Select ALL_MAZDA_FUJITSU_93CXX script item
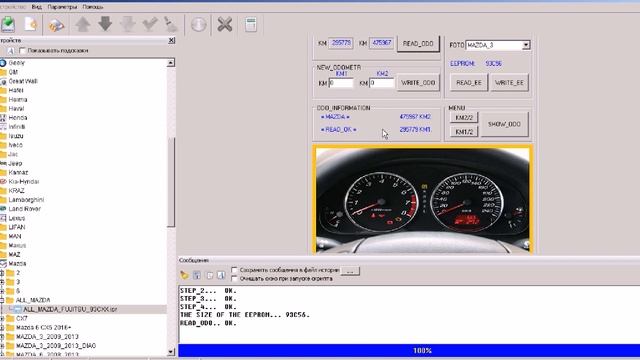 point(70,309)
